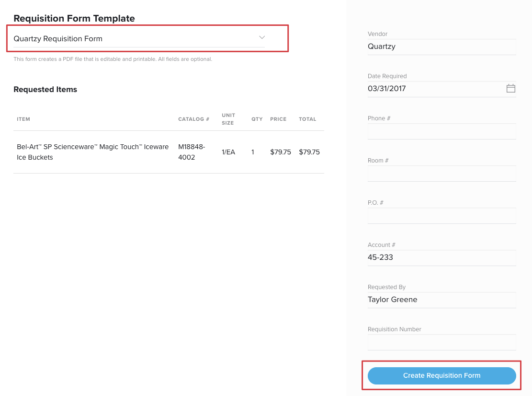Click the Requested Items heading
Viewport: 532px width, 396px height.
pos(45,89)
